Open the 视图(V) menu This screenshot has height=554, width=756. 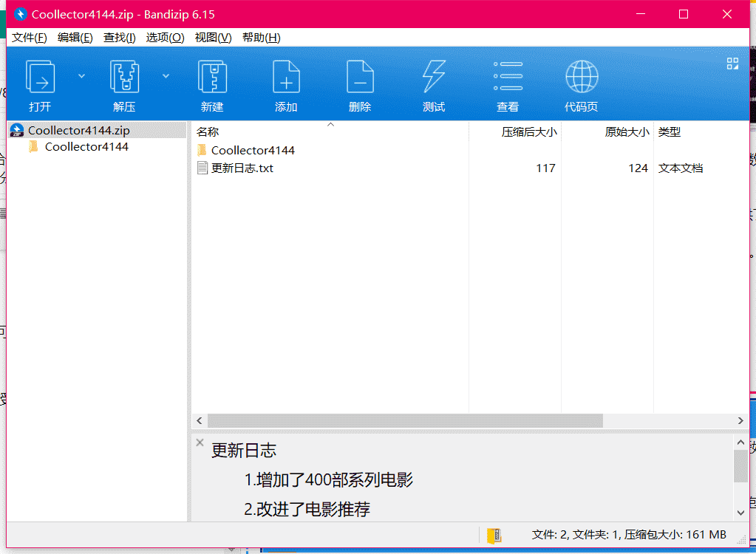click(213, 38)
